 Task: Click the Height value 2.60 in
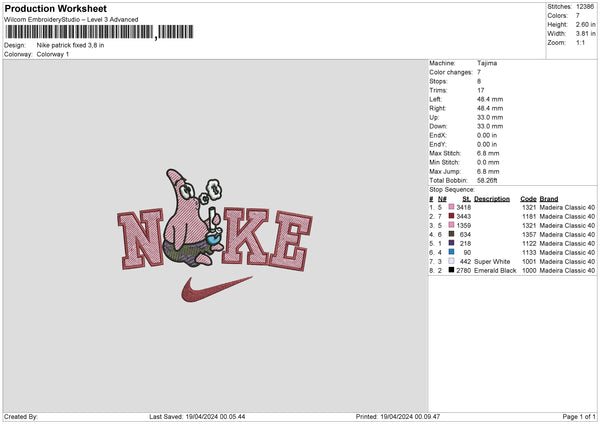click(x=585, y=24)
